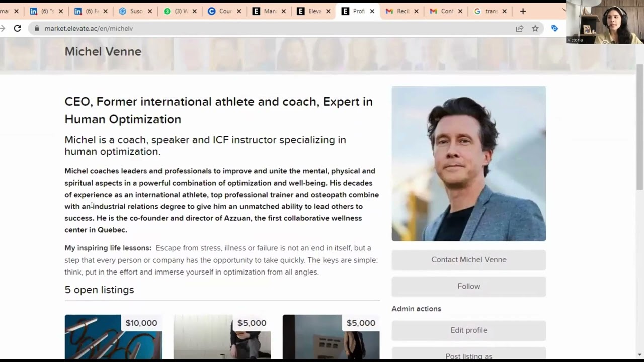Open Michel Venne's profile photo
Image resolution: width=644 pixels, height=362 pixels.
[x=469, y=164]
